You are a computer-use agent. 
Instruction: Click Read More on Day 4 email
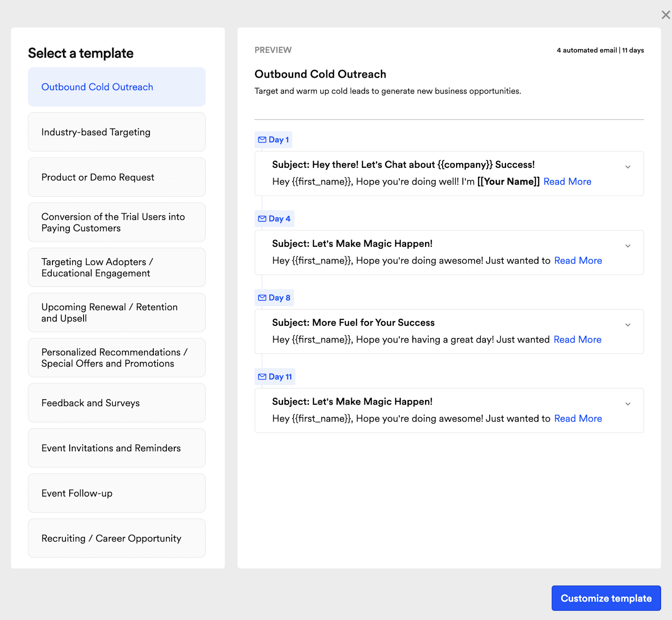coord(578,260)
